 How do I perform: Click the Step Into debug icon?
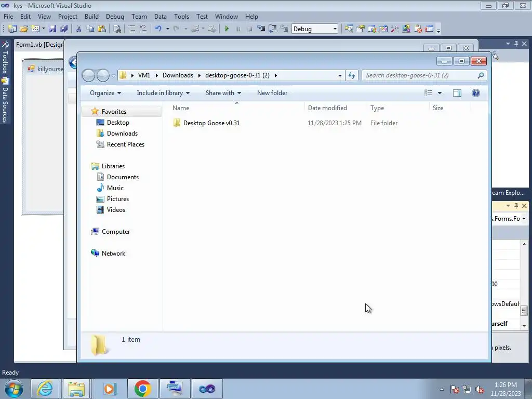point(261,29)
